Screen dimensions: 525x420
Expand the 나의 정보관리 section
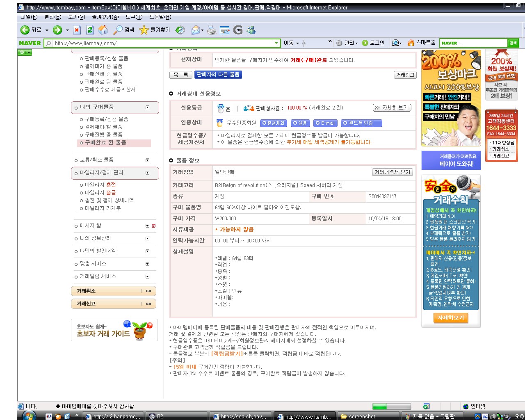point(147,238)
